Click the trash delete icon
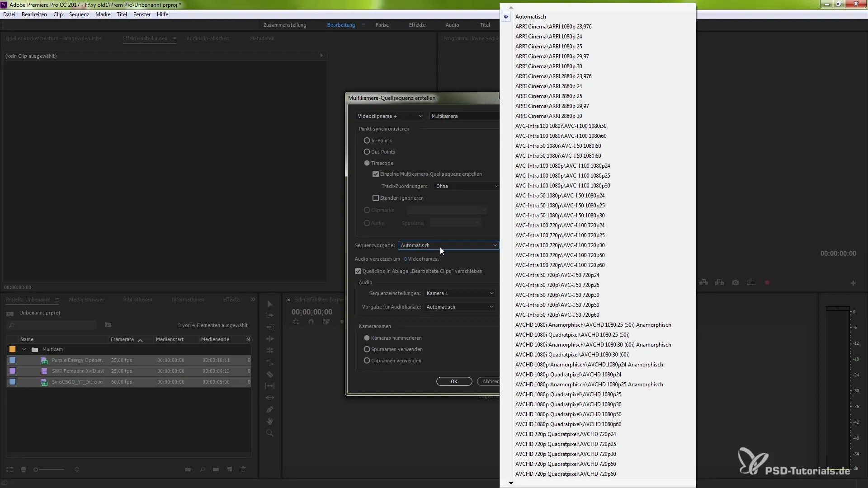868x488 pixels. [x=243, y=469]
